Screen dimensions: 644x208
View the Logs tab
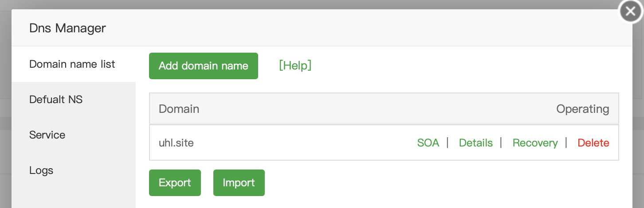[41, 170]
